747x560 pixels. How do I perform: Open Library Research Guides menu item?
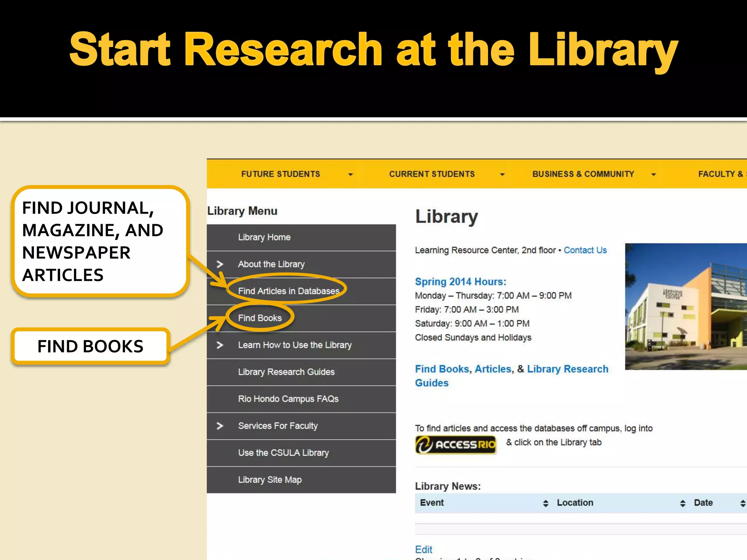[286, 372]
